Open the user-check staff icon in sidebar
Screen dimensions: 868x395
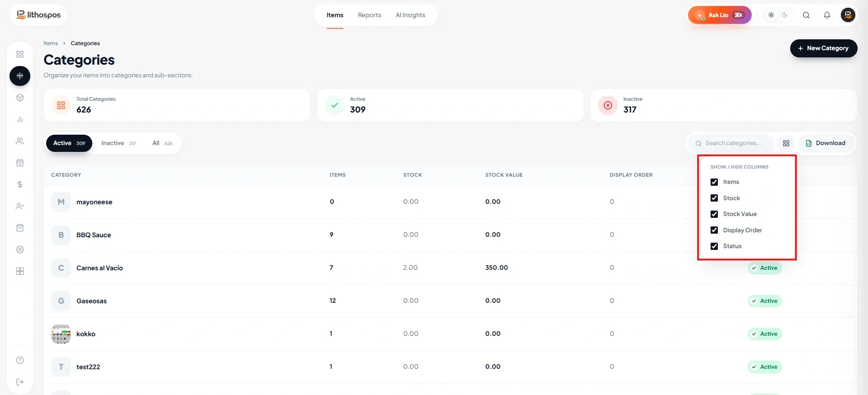(20, 206)
